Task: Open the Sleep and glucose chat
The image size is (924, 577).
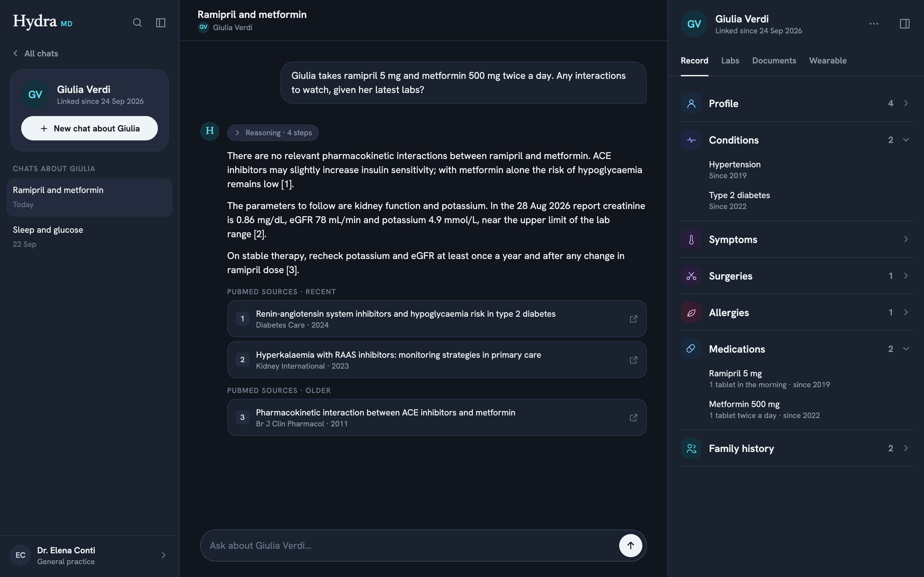Action: pos(89,237)
